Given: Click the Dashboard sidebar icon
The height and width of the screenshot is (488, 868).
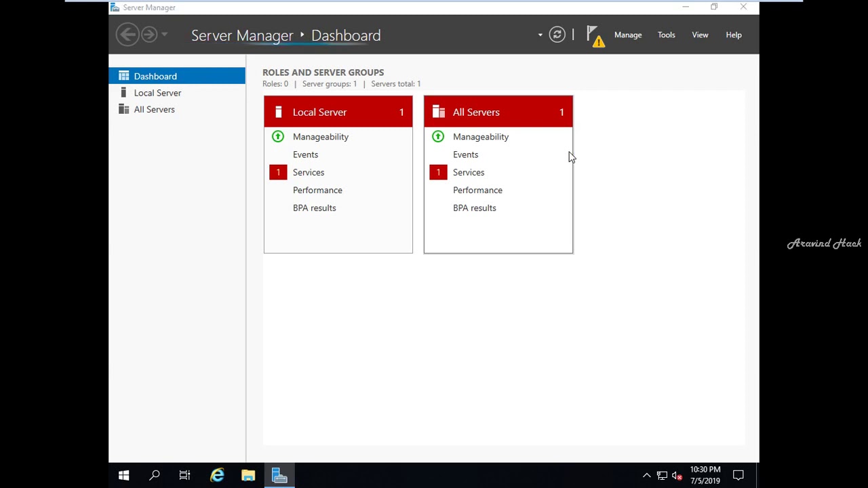Looking at the screenshot, I should coord(123,76).
